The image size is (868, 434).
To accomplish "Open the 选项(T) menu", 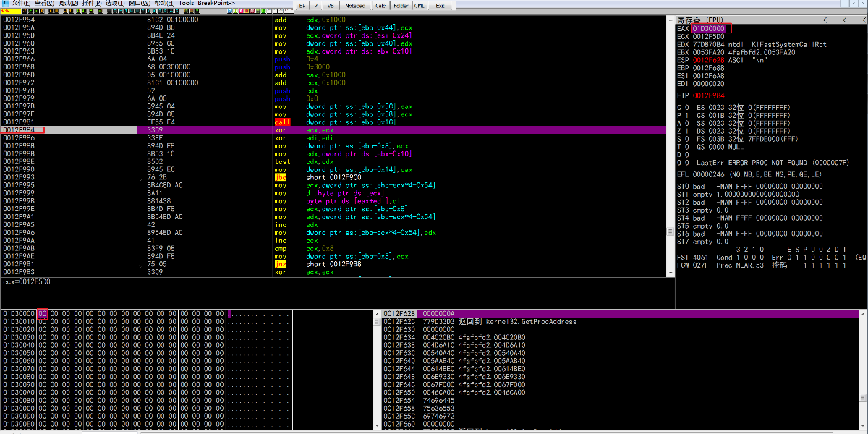I will click(115, 4).
